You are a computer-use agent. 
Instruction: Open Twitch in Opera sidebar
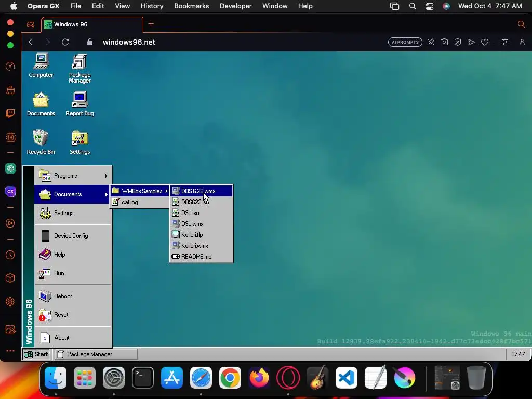(10, 113)
